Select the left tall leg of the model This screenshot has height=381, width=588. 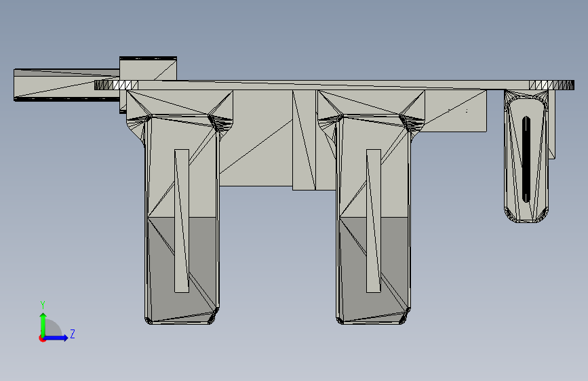coord(182,220)
